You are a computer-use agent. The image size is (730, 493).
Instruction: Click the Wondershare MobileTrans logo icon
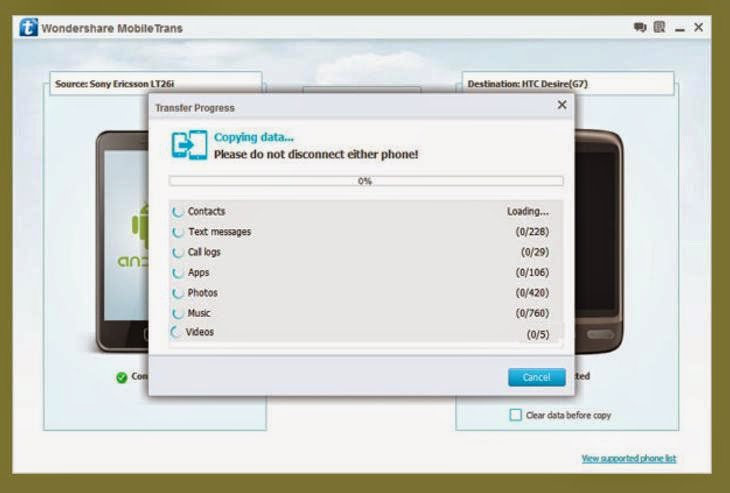tap(28, 27)
